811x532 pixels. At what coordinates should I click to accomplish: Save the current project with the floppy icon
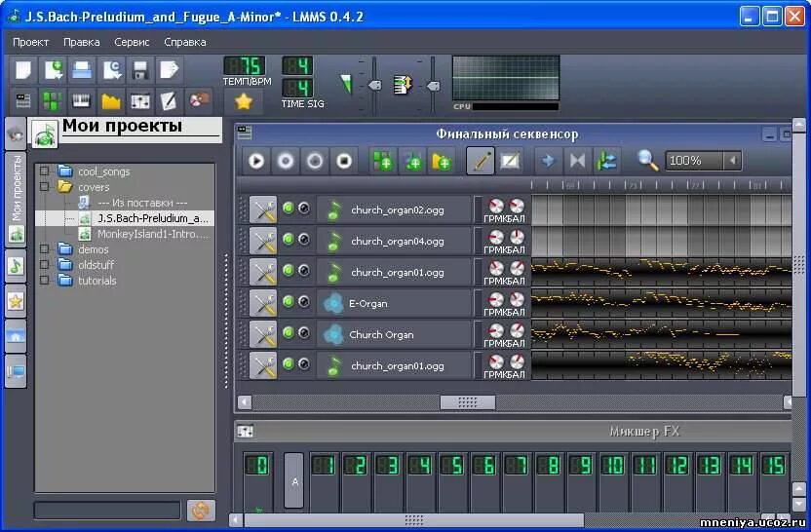pyautogui.click(x=140, y=70)
